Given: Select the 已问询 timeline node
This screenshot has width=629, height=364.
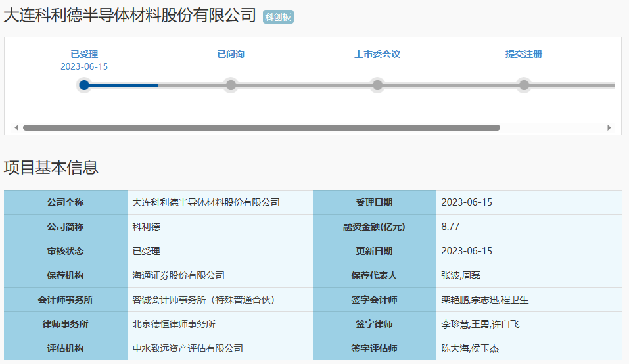Looking at the screenshot, I should pos(231,85).
